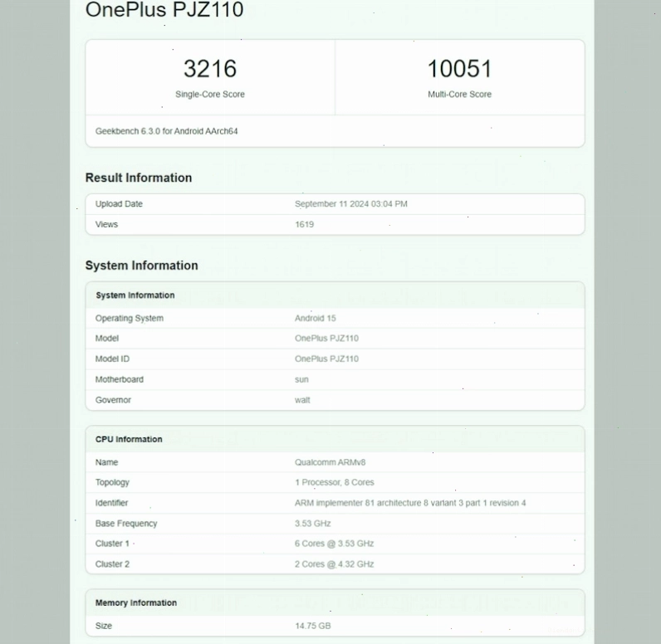Click the Cluster 1 label
Viewport: 661px width, 644px height.
(112, 544)
